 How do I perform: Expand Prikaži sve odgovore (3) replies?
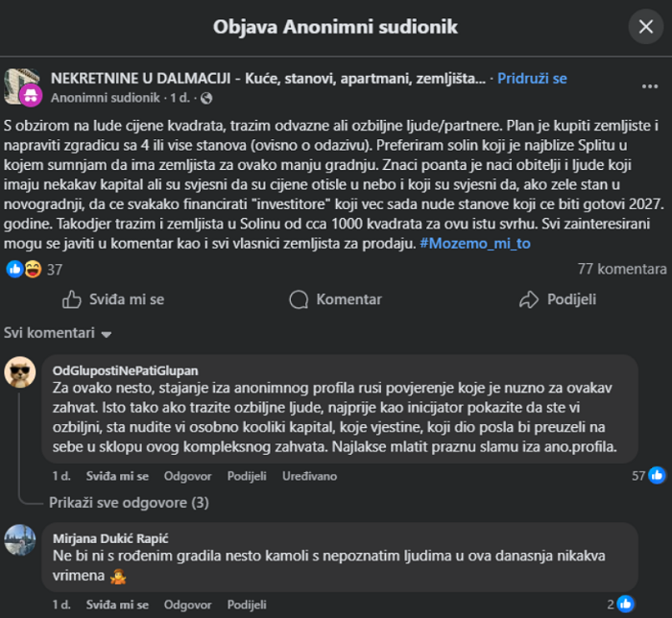point(129,502)
